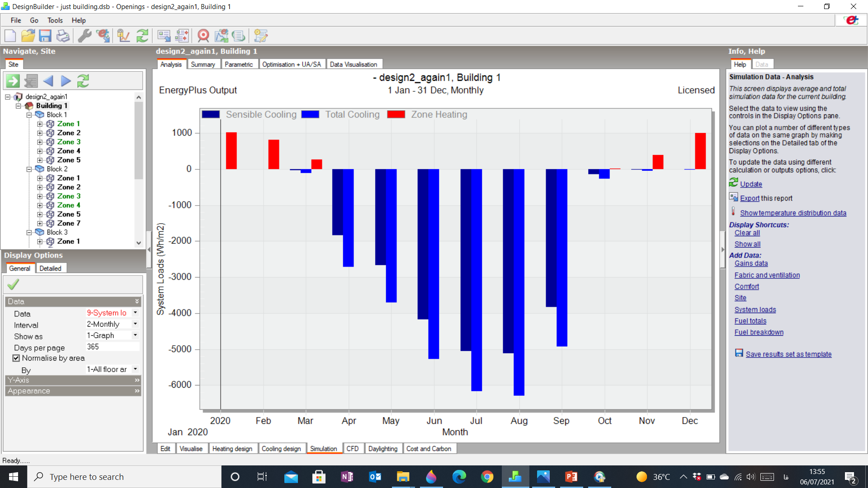Click green arrow icon in Navigate panel
Image resolution: width=868 pixels, height=488 pixels.
pyautogui.click(x=13, y=81)
